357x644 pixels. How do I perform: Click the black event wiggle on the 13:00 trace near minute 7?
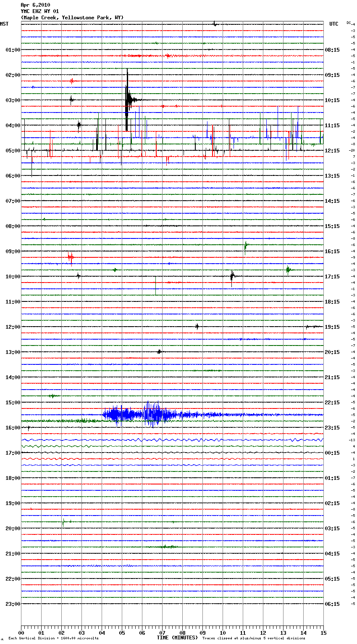point(160,352)
